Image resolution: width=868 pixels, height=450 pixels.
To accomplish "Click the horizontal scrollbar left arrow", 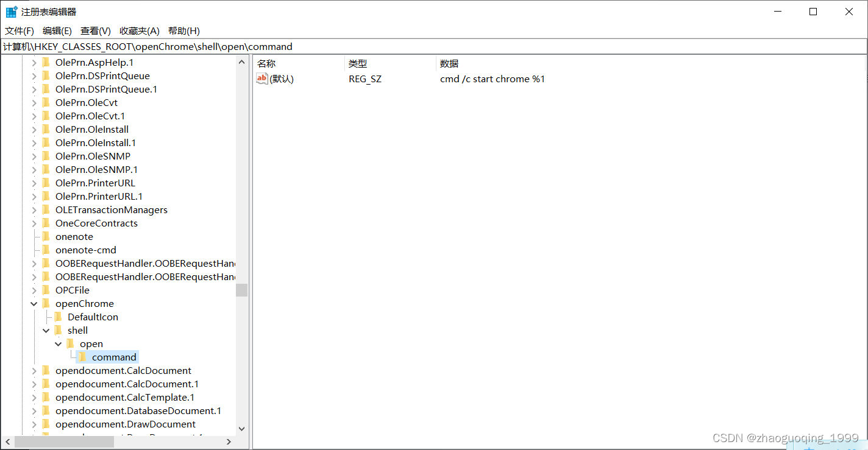I will tap(8, 441).
